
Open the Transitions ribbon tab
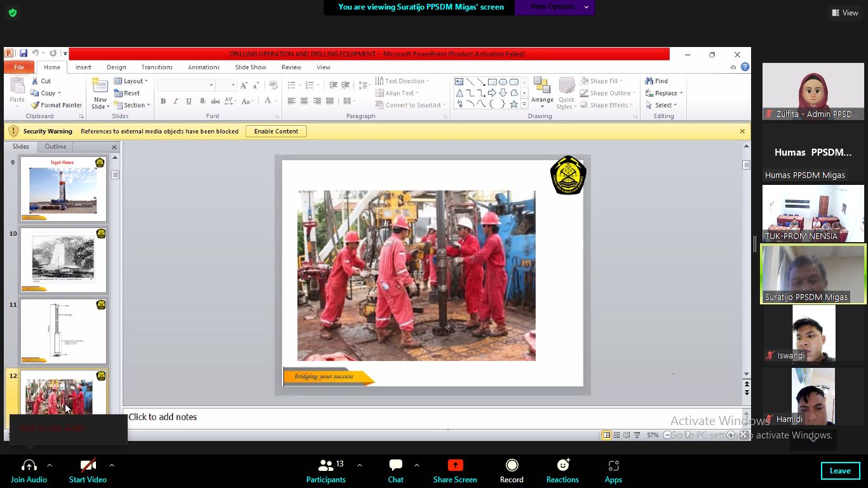click(157, 67)
